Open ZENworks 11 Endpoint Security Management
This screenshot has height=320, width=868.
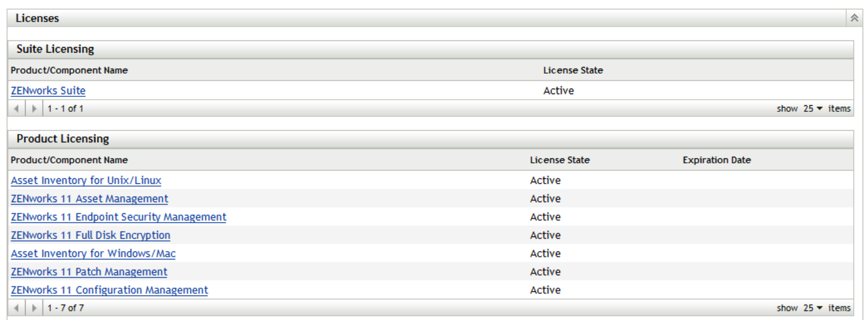coord(119,217)
